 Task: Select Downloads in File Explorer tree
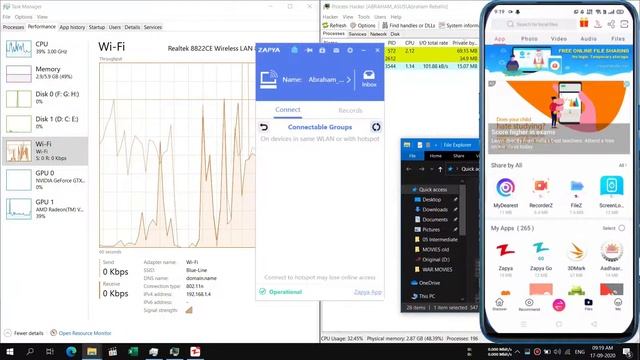click(435, 209)
